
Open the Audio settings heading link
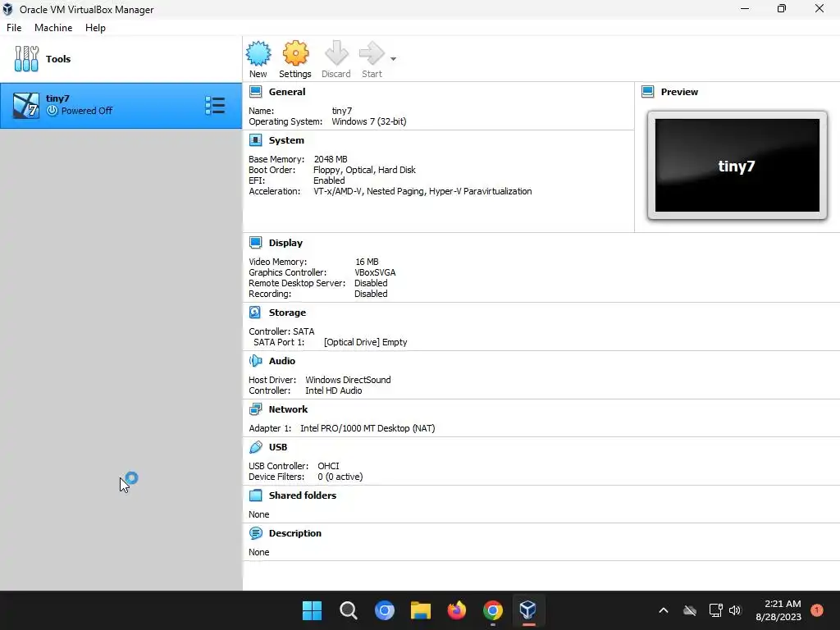pos(282,361)
